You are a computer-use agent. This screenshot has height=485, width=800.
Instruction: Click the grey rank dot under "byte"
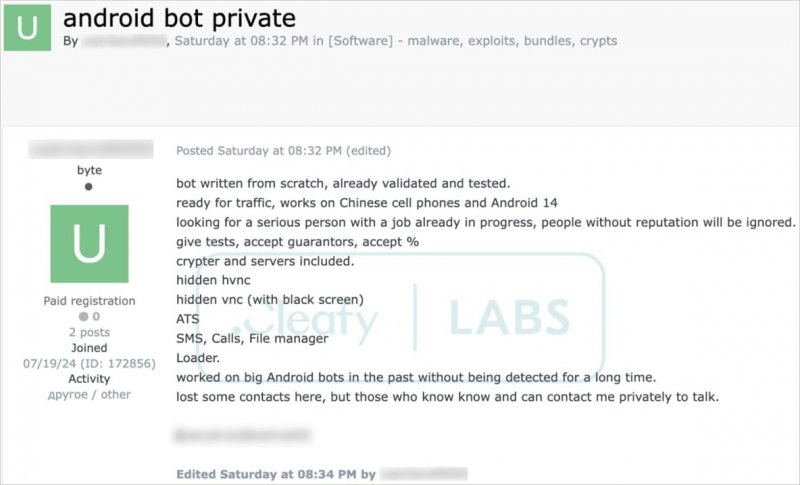point(88,187)
